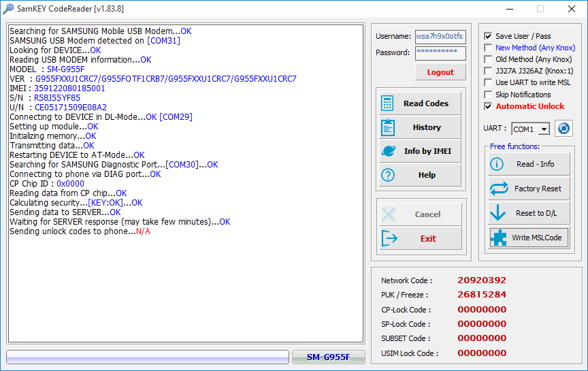
Task: Click the serial number R58J55YF85
Action: [x=57, y=98]
